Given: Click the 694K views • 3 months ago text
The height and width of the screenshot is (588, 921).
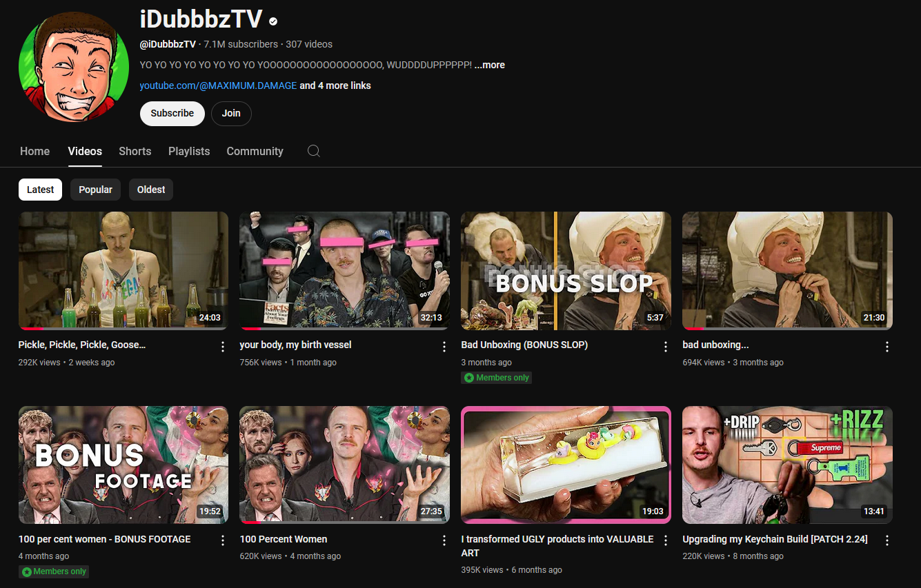Looking at the screenshot, I should (x=733, y=363).
